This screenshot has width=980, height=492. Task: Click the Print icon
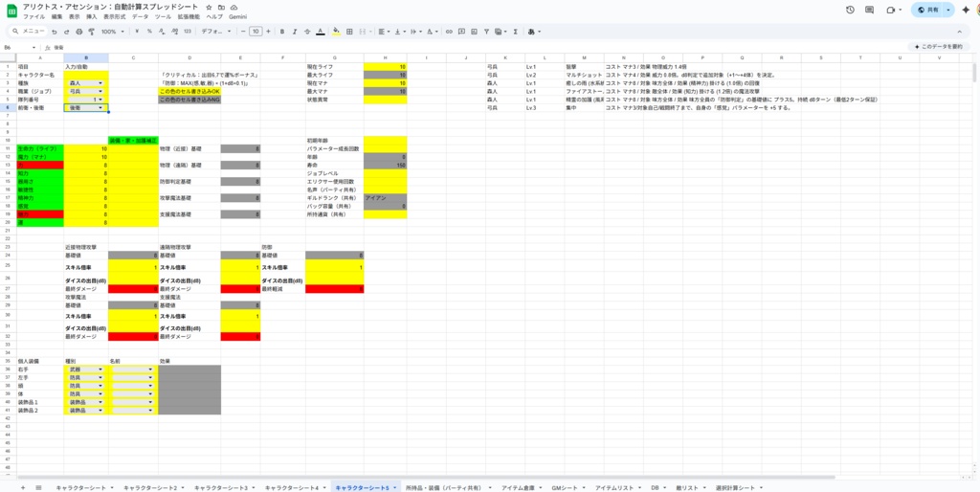78,32
